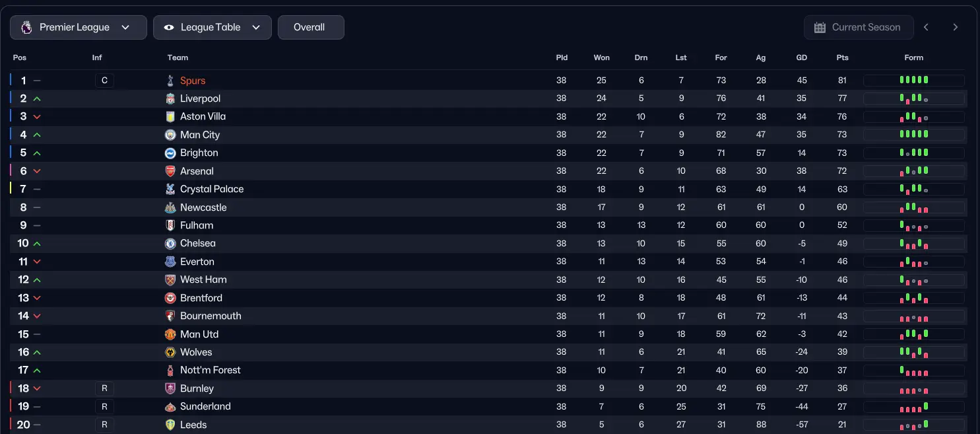Viewport: 980px width, 434px height.
Task: Open the Aston Villa team link
Action: [x=203, y=116]
